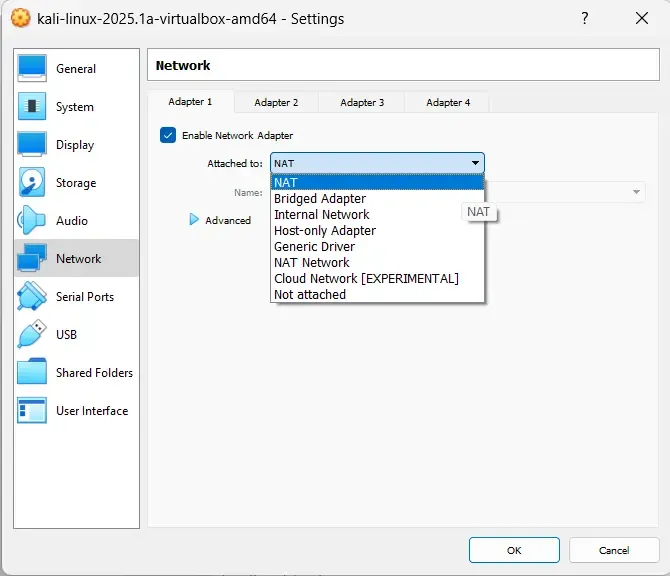
Task: Collapse the Attached to dropdown arrow
Action: point(475,163)
